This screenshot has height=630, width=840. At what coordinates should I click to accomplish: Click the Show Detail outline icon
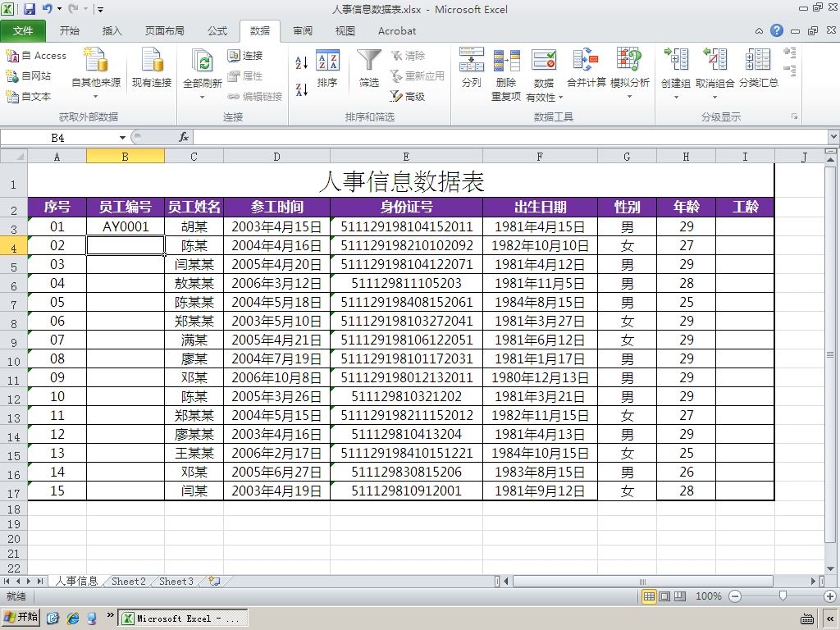tap(790, 52)
